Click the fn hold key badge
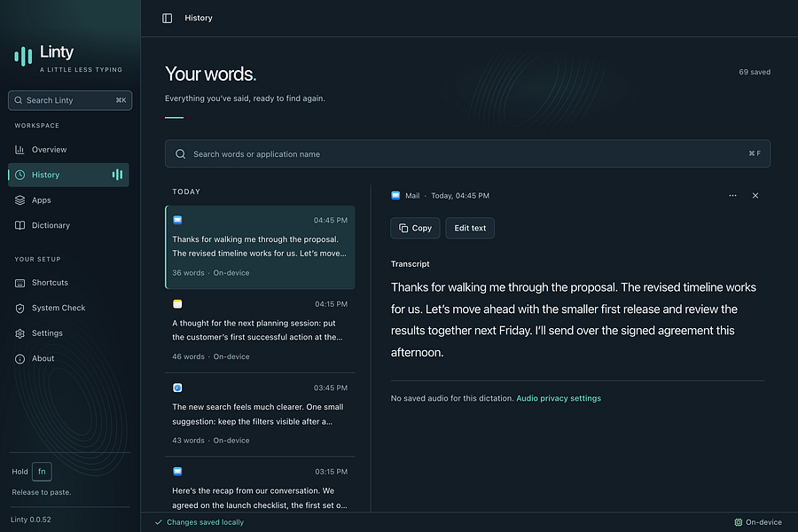The height and width of the screenshot is (532, 798). click(42, 472)
